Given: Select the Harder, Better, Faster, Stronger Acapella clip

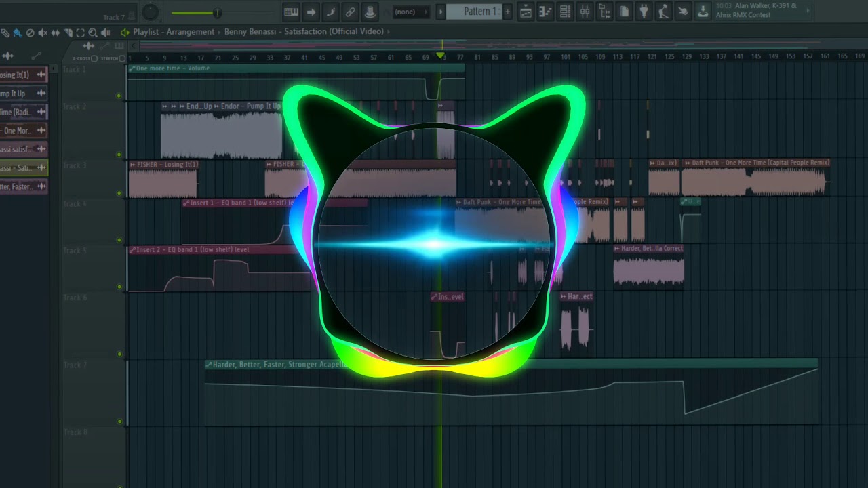Looking at the screenshot, I should tap(512, 365).
